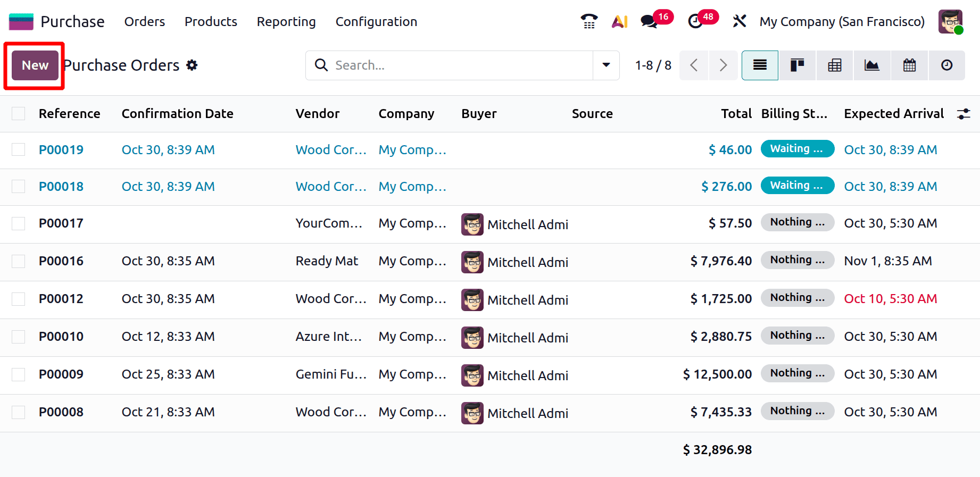The height and width of the screenshot is (477, 980).
Task: Click the grand total $ 32,896.98
Action: (x=717, y=450)
